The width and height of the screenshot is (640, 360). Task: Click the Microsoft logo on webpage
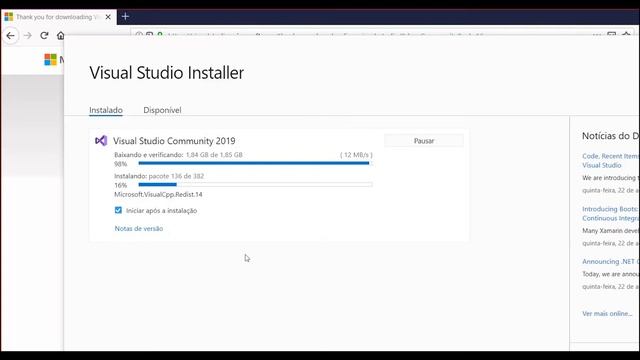[x=51, y=60]
